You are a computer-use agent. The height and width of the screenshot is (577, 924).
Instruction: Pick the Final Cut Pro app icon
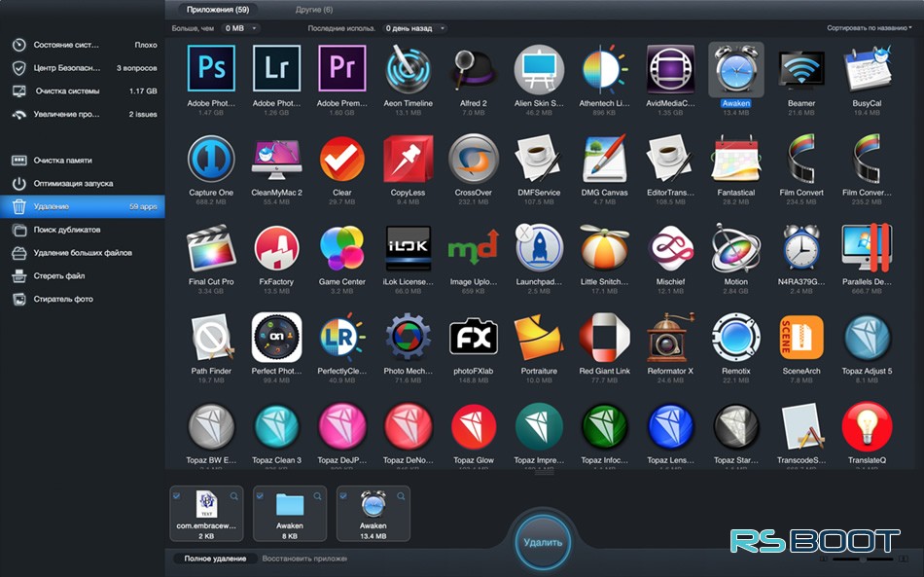point(211,248)
